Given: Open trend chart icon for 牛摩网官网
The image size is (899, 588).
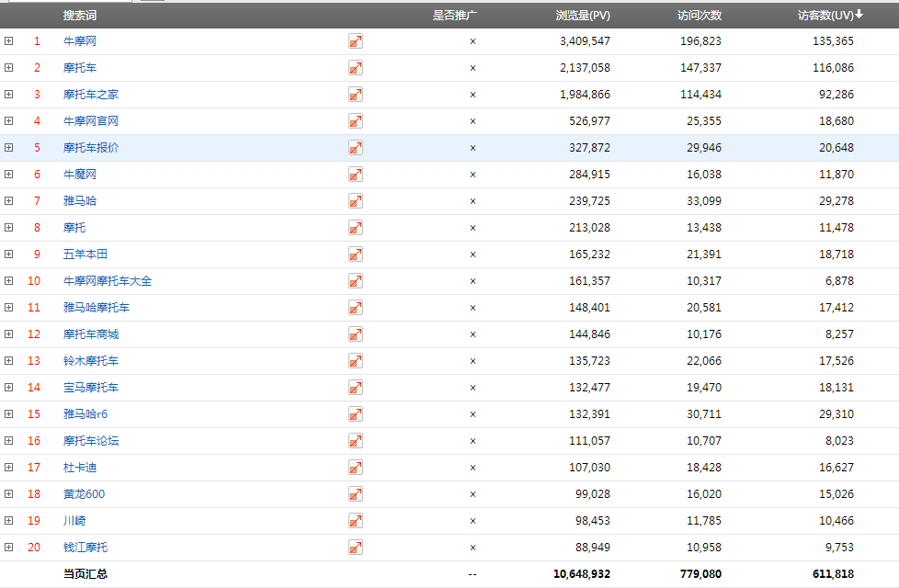Looking at the screenshot, I should (x=356, y=121).
